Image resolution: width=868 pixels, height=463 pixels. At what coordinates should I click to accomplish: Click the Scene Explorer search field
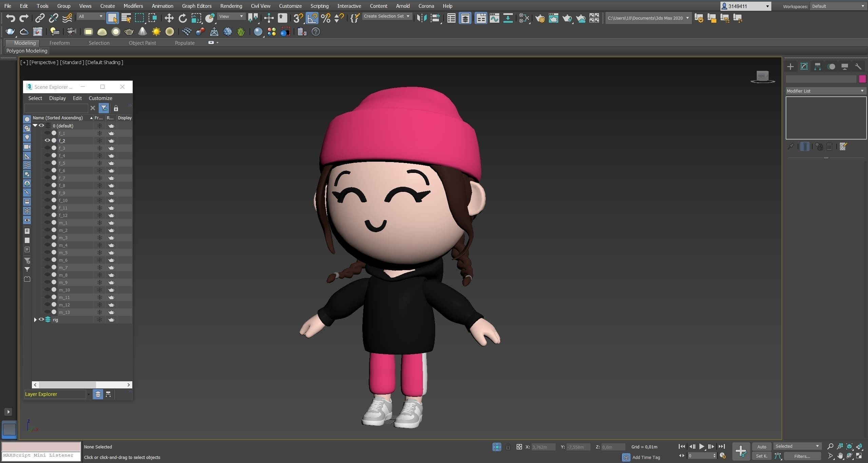[x=56, y=108]
